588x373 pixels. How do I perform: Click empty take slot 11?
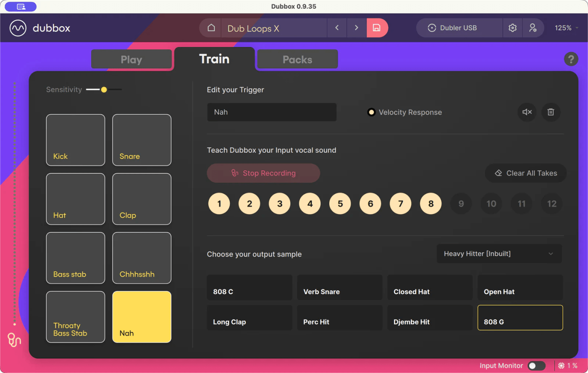click(x=522, y=203)
